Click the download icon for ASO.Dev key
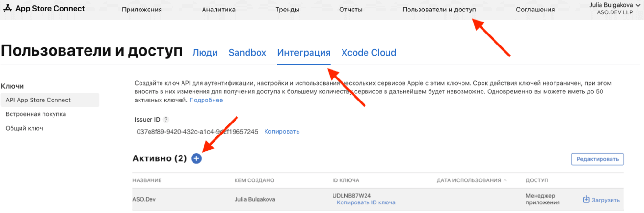 [586, 200]
